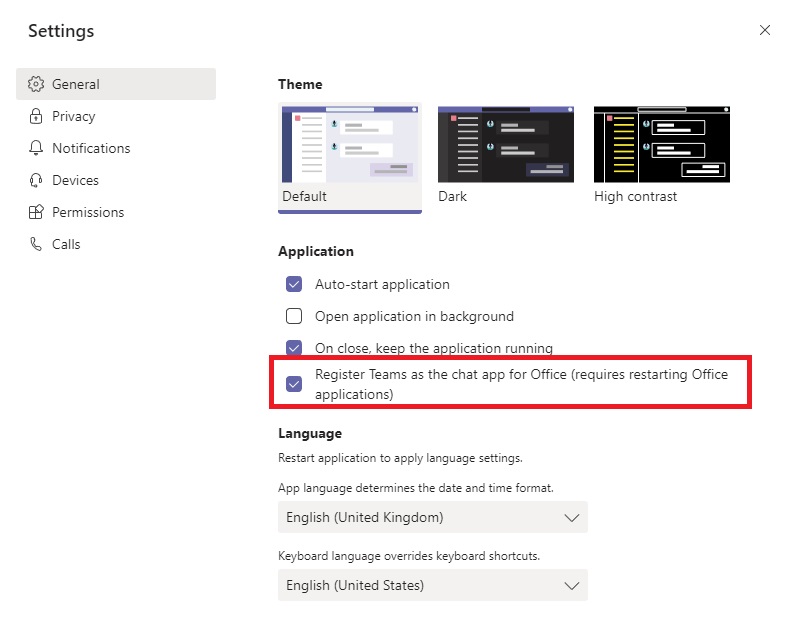Screen dimensions: 787x629
Task: Enable Open application in background checkbox
Action: [x=294, y=316]
